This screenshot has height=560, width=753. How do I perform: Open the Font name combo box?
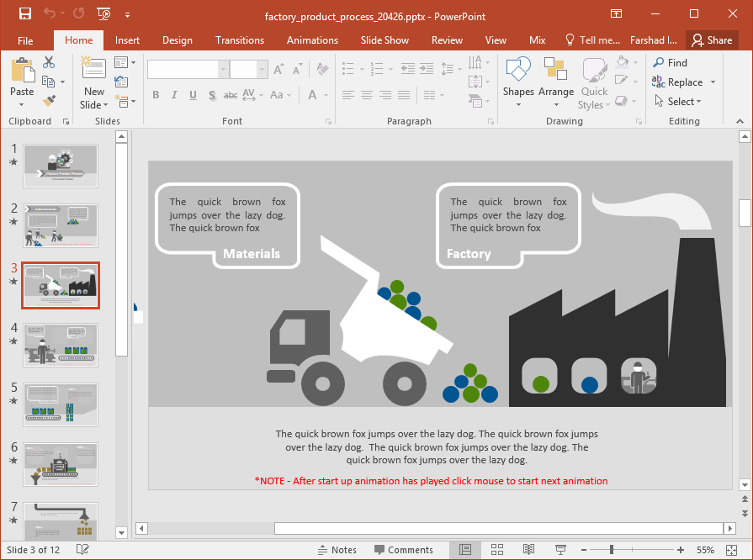179,68
